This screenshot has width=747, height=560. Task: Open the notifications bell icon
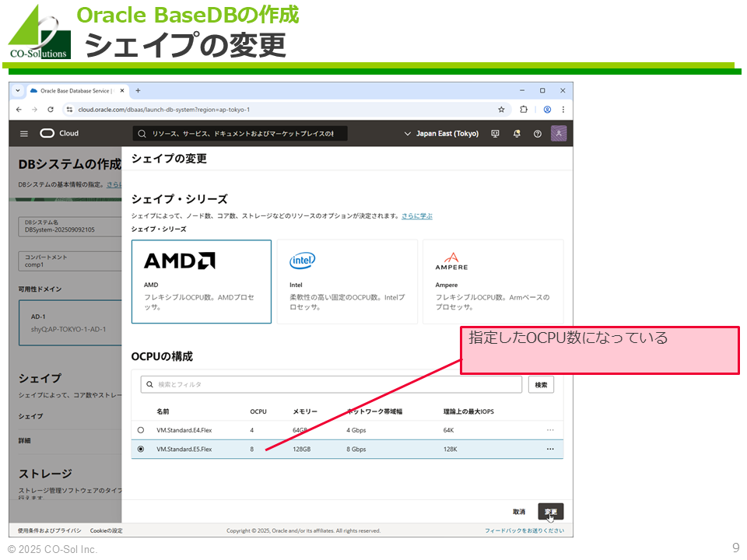coord(517,134)
